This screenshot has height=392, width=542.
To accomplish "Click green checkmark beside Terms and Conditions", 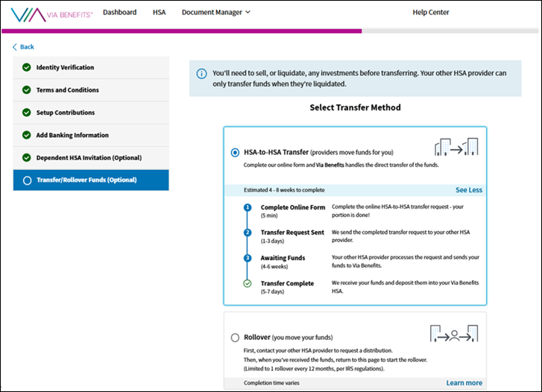I will (x=27, y=90).
